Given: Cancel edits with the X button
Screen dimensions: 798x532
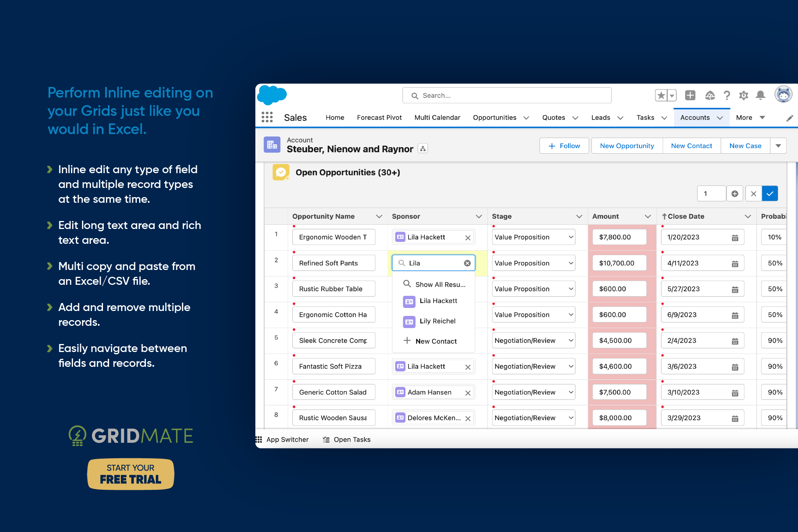Looking at the screenshot, I should [x=753, y=193].
